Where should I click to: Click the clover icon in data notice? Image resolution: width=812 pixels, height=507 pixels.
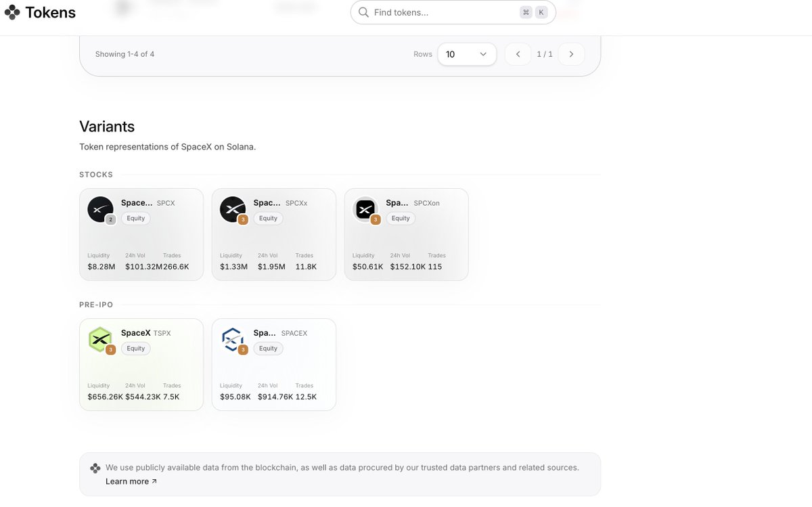coord(95,468)
